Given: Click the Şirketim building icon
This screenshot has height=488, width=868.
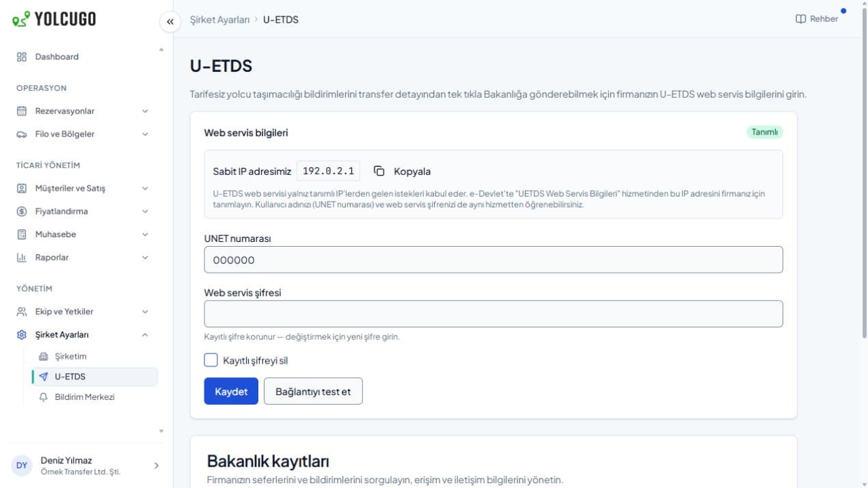Looking at the screenshot, I should (x=44, y=356).
